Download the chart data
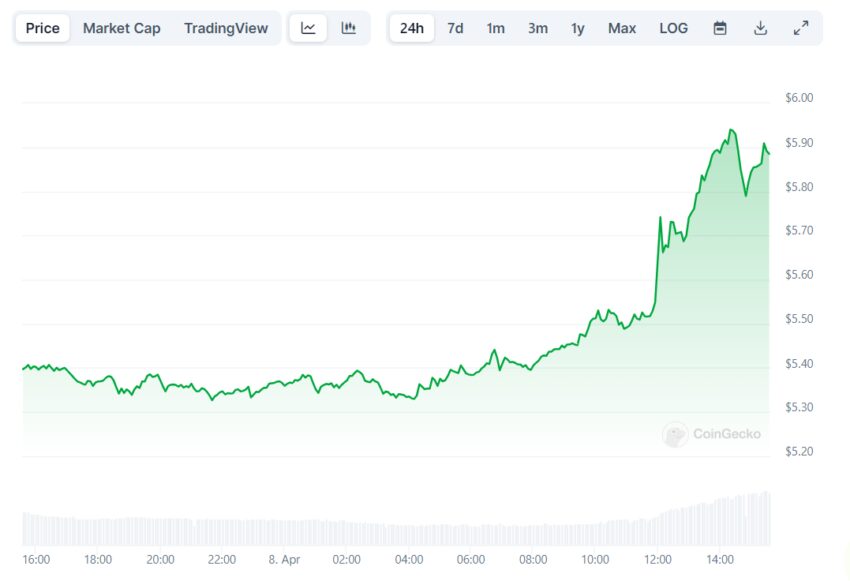Screen dimensions: 850x581 pos(760,28)
